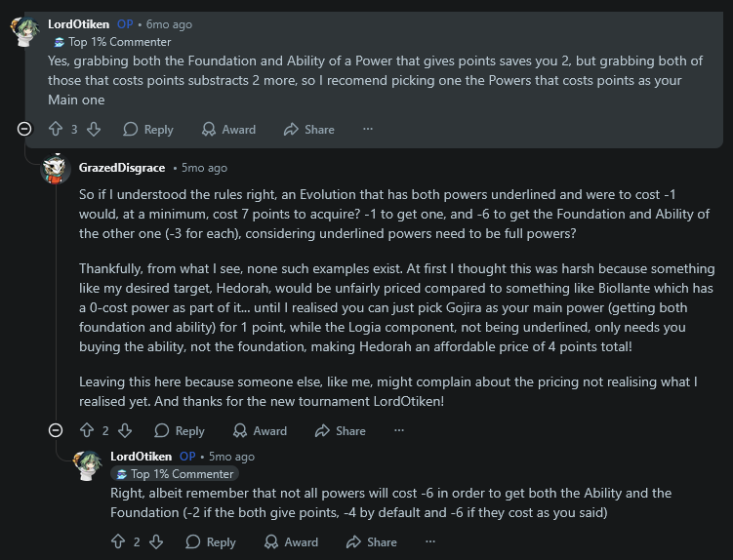Share LordOtiken's bottom reply
Screen dimensions: 733x560
pos(372,541)
